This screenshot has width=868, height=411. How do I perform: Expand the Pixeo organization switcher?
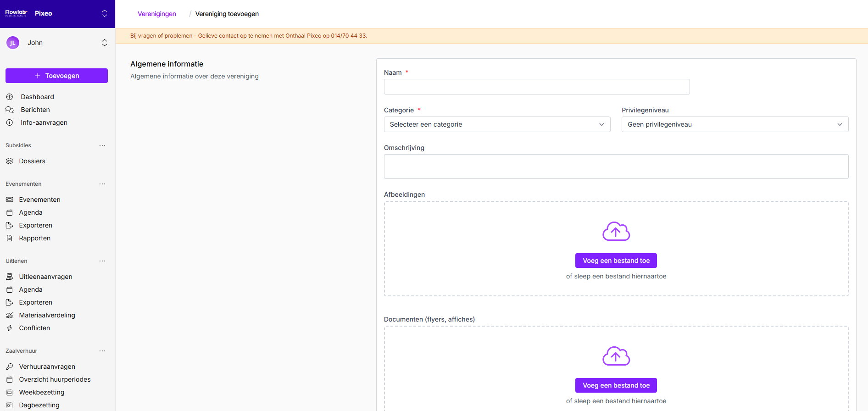(x=105, y=13)
